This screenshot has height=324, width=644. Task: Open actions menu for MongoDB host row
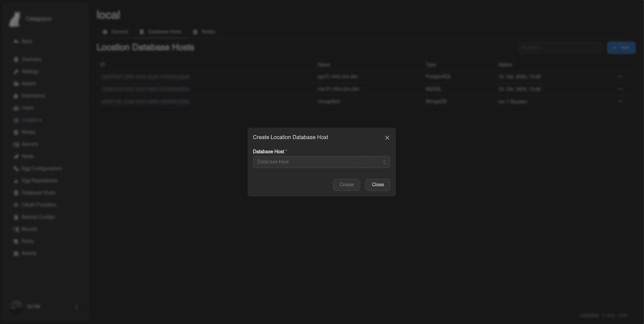[620, 101]
